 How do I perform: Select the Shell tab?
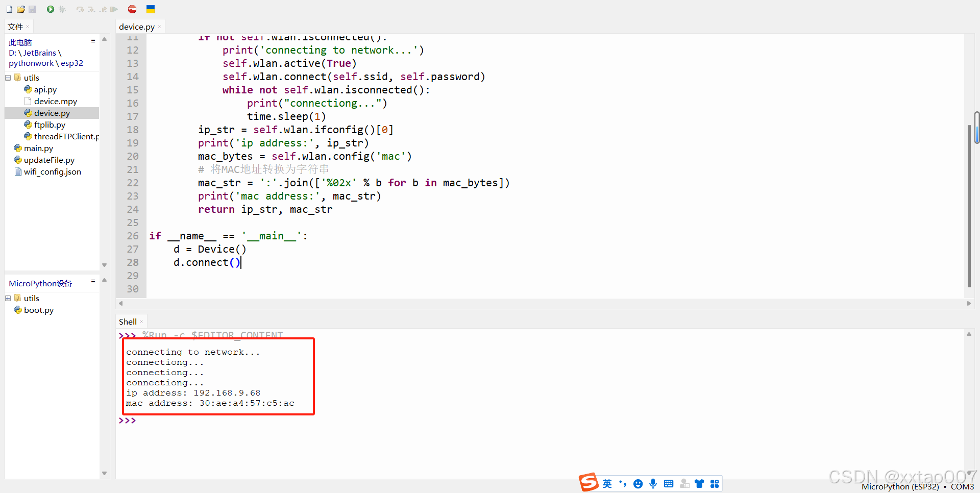point(127,322)
